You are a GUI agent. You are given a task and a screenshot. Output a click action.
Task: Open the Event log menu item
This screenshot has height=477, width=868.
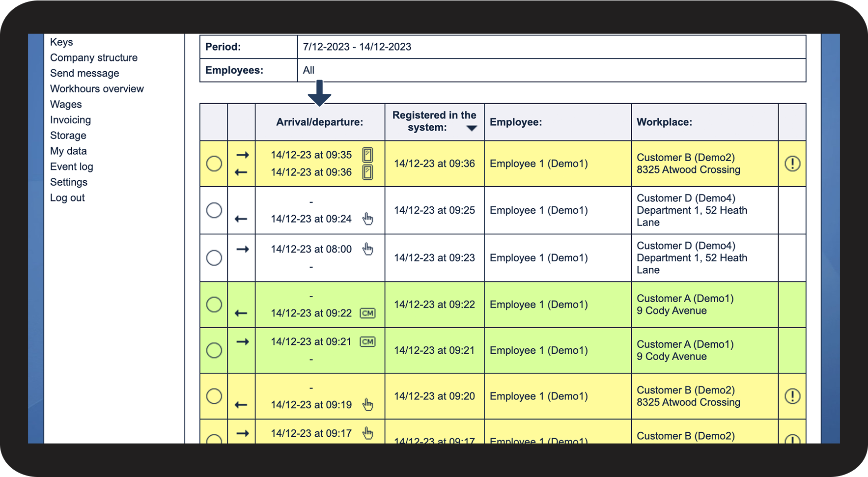click(71, 167)
